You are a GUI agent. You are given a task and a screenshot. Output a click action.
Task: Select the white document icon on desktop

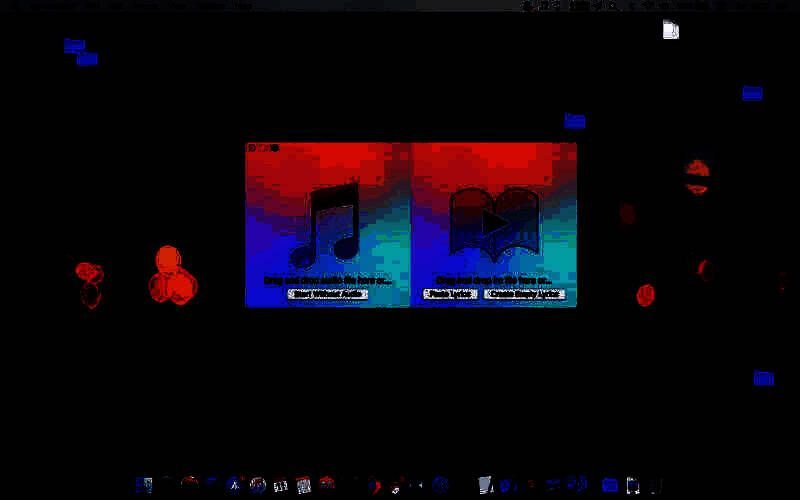[670, 30]
